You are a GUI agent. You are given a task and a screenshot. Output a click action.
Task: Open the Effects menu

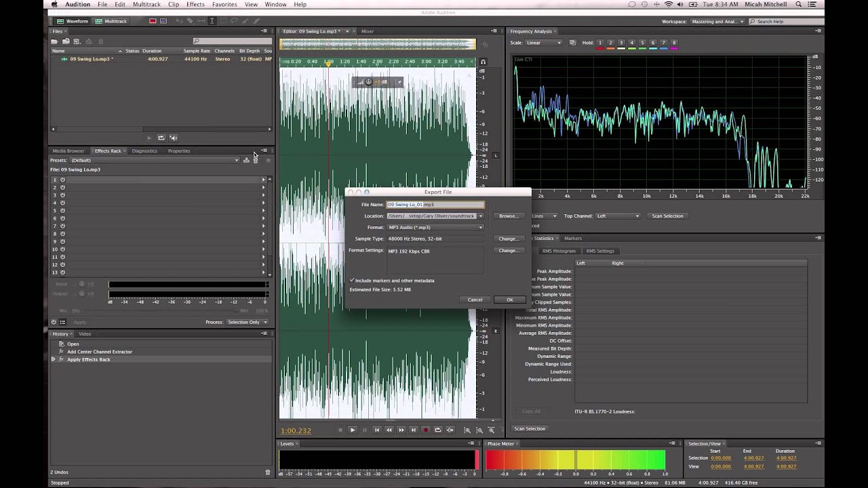195,4
